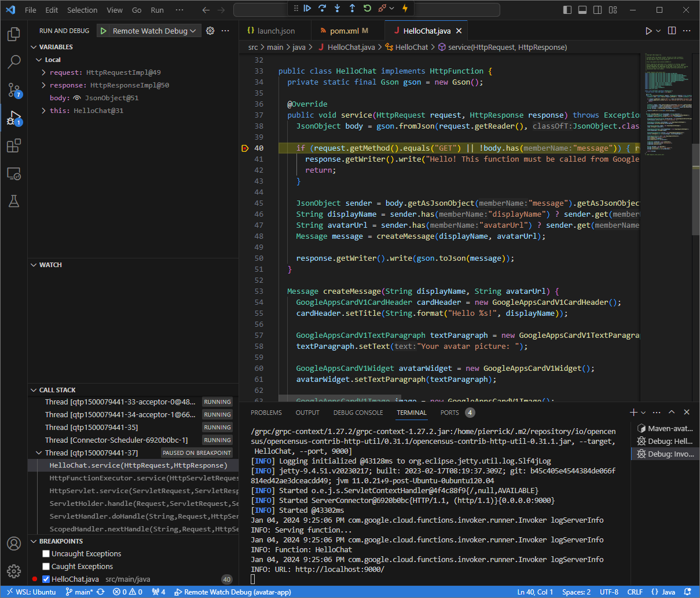Open the Remote Watch Debug configuration dropdown
The height and width of the screenshot is (598, 700).
[149, 31]
